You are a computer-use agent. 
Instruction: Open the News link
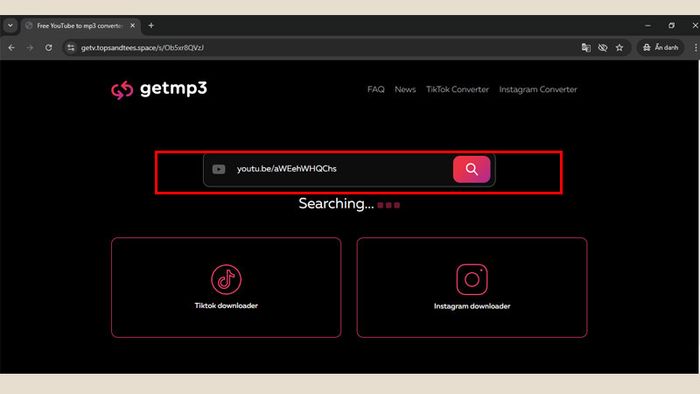405,89
